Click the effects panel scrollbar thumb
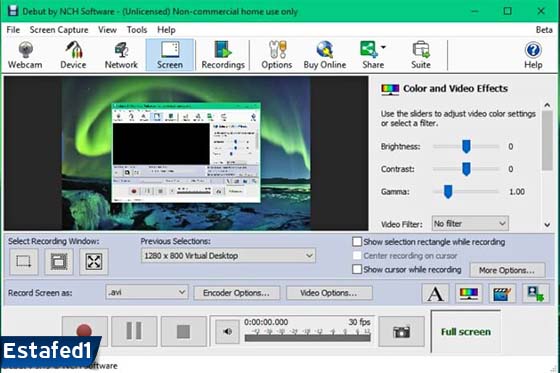This screenshot has width=560, height=373. pos(547,140)
